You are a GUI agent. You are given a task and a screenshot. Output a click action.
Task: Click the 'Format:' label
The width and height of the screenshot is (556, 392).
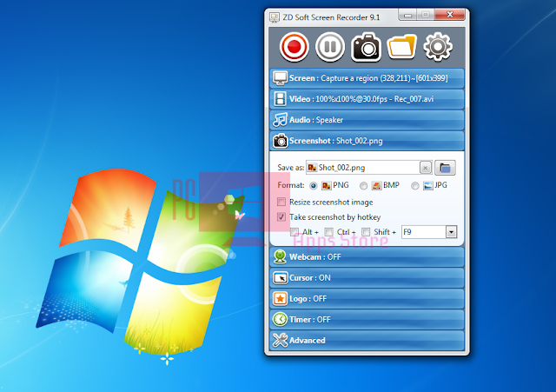(x=291, y=185)
